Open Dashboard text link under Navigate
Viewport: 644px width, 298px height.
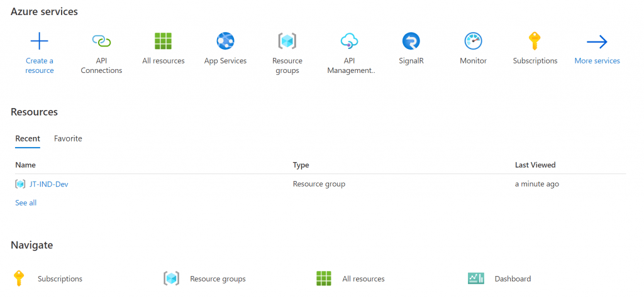tap(513, 279)
